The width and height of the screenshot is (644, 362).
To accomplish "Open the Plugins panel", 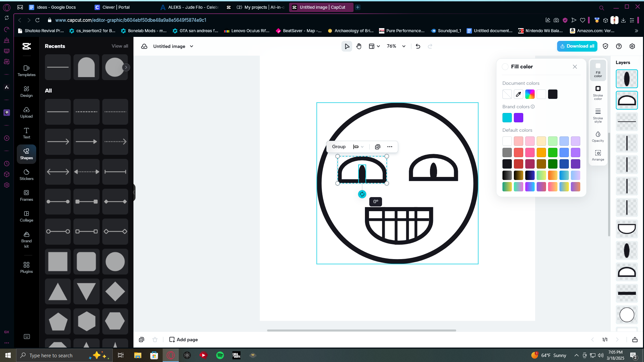I will point(26,267).
